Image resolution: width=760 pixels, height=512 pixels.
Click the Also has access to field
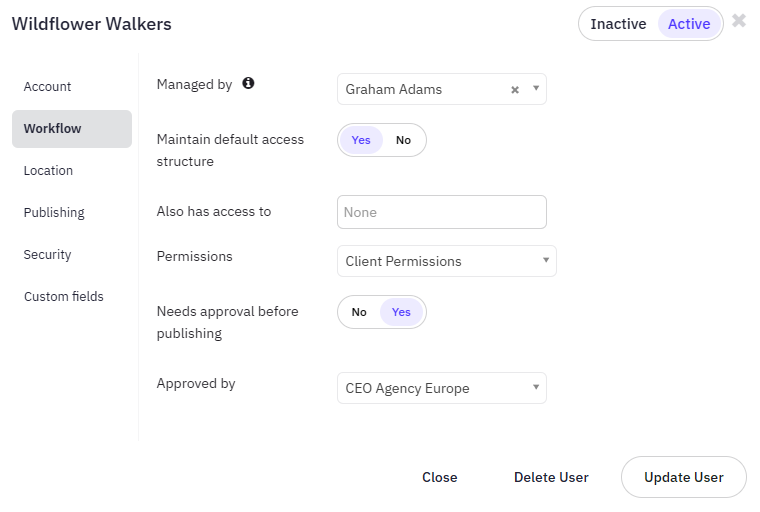(x=442, y=212)
